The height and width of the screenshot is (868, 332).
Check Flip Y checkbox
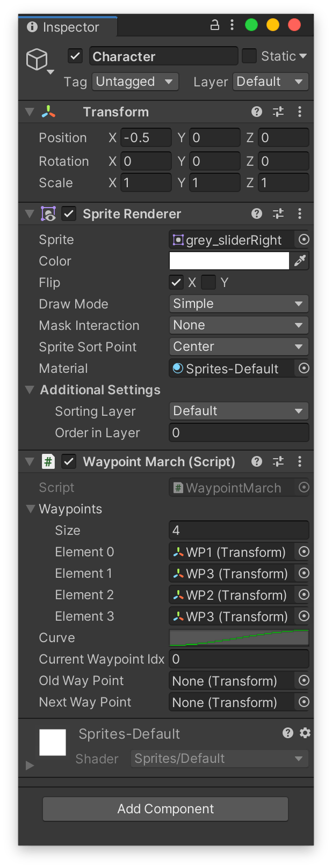pyautogui.click(x=208, y=282)
